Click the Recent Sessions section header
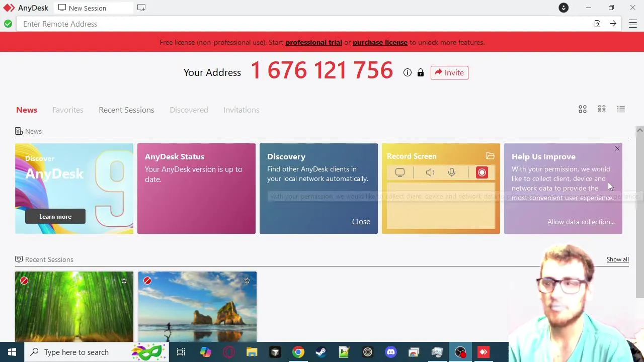 point(44,259)
